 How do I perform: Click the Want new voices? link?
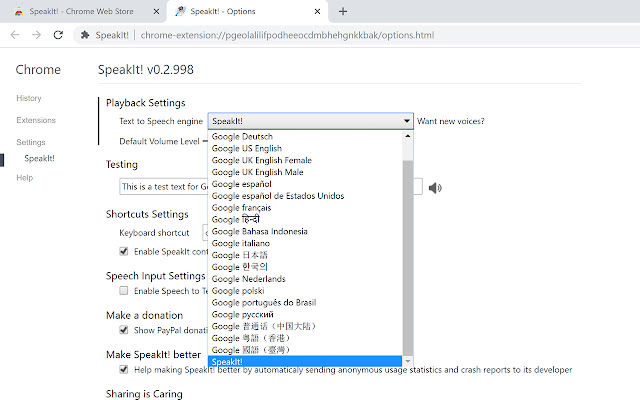pyautogui.click(x=451, y=121)
